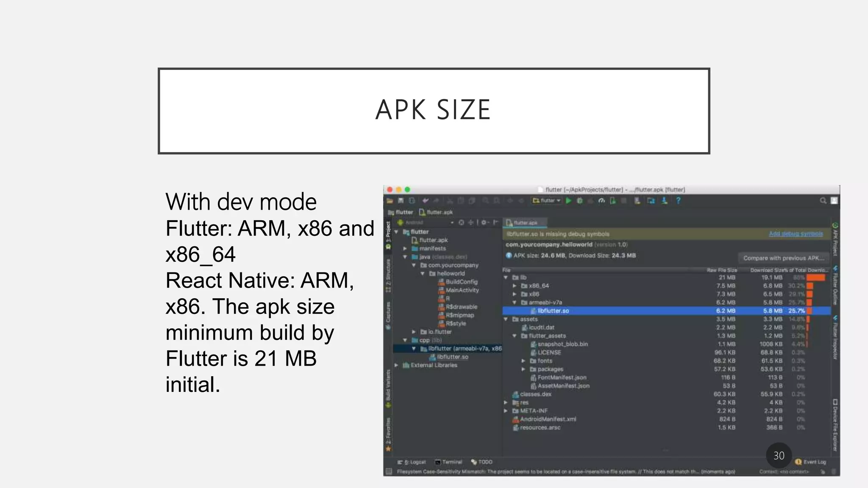Screen dimensions: 868x488
Task: Click Compare with previous APK button
Action: click(784, 258)
